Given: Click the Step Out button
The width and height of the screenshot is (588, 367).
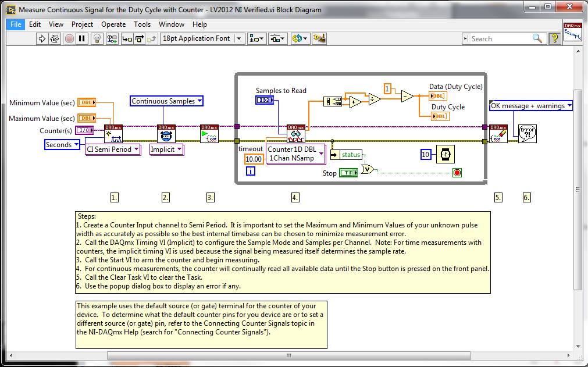Looking at the screenshot, I should point(151,38).
